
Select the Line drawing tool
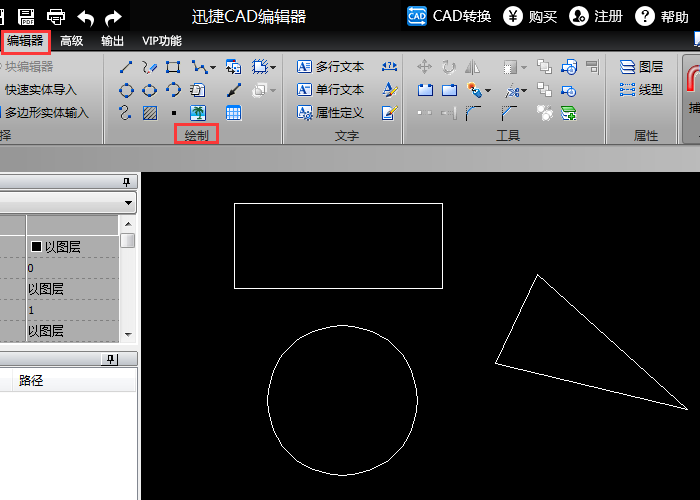127,67
